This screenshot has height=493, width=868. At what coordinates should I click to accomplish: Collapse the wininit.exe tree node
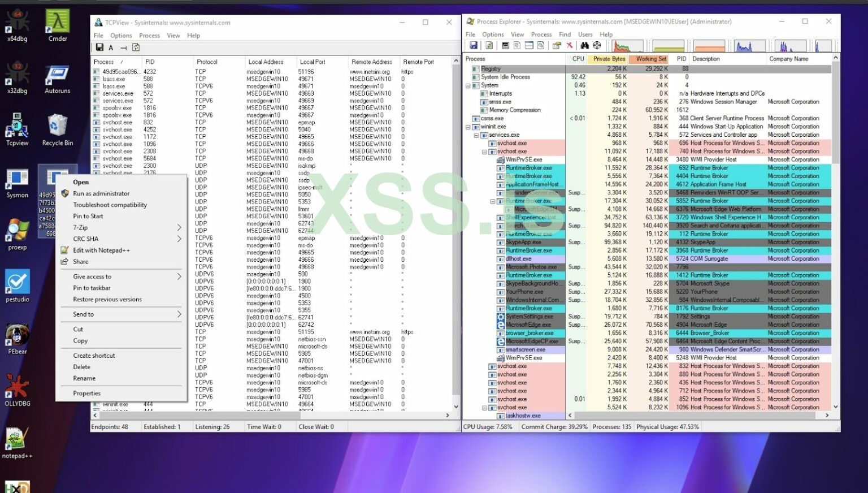[468, 127]
